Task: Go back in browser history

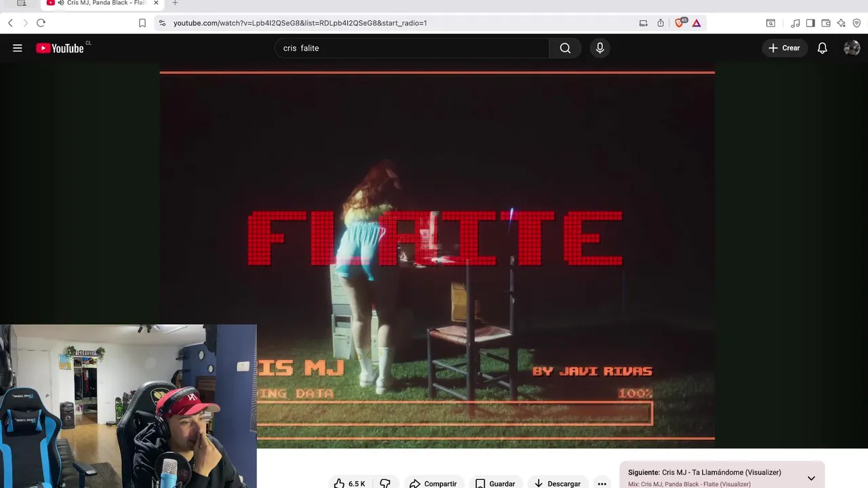Action: 10,23
